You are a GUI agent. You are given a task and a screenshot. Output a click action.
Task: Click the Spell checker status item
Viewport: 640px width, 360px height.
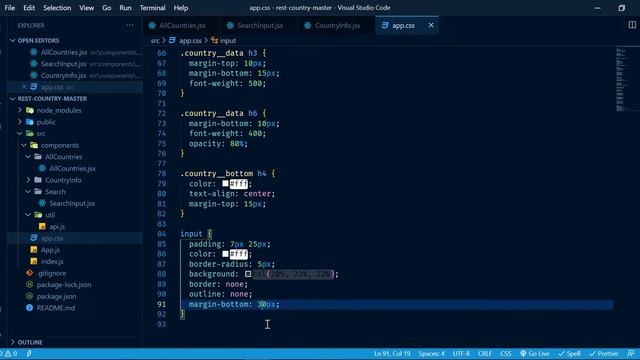569,354
